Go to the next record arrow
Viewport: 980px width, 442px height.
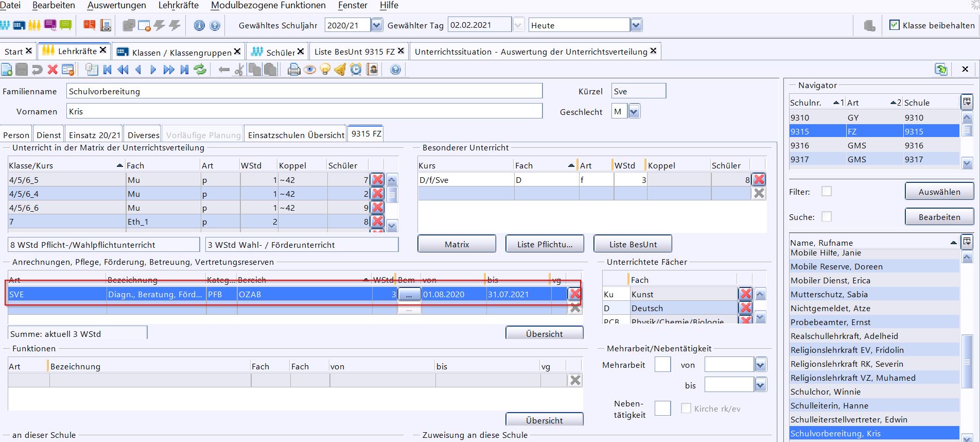[153, 70]
